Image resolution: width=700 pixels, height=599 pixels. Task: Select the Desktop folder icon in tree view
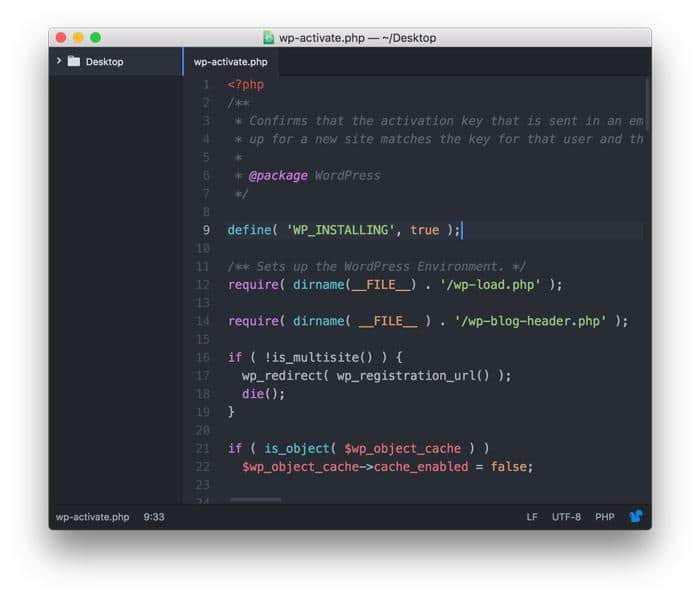[74, 61]
